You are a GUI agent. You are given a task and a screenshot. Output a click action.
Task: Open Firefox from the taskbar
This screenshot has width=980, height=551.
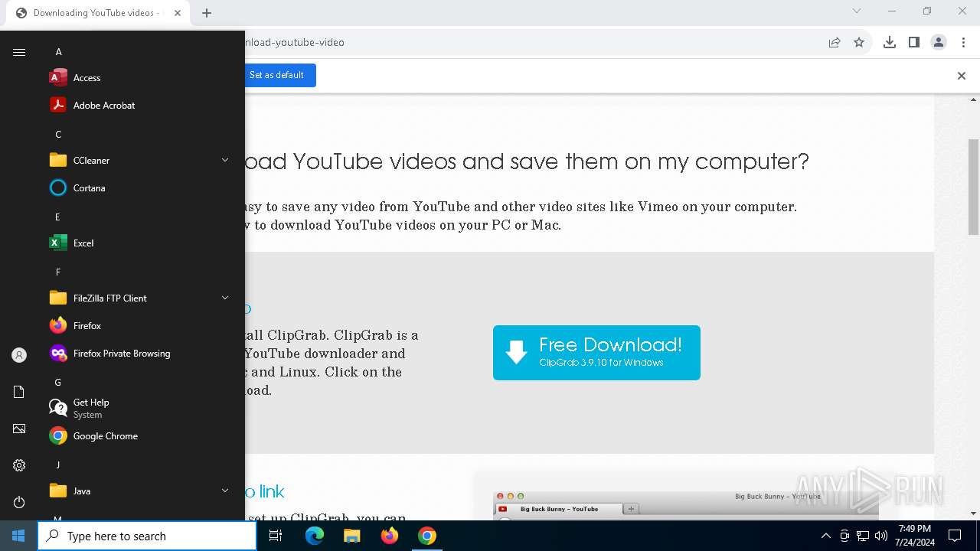[390, 536]
